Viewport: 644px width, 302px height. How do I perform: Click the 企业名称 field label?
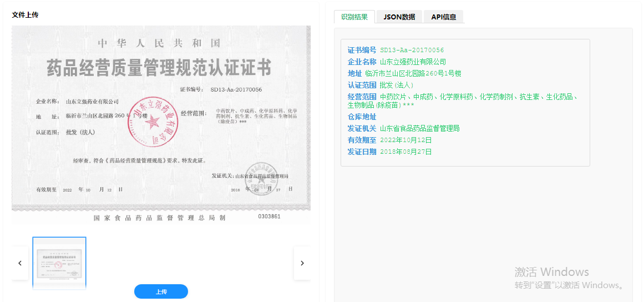(x=362, y=62)
